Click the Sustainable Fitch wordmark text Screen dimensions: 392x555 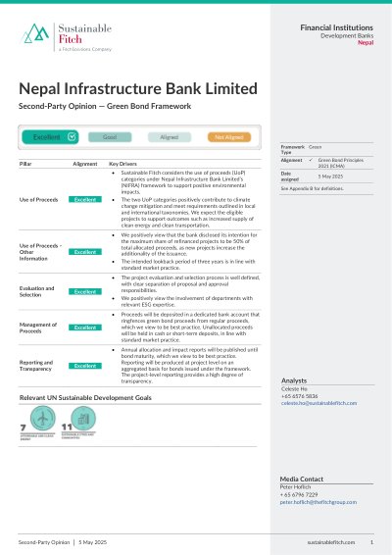85,33
